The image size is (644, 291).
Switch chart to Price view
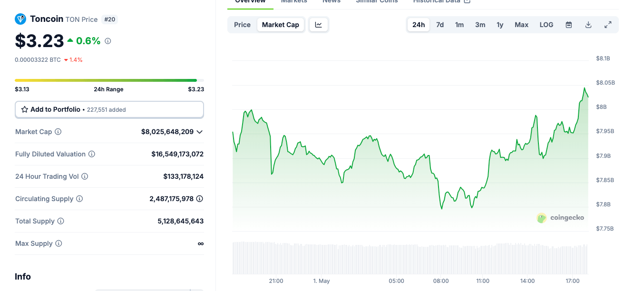242,24
